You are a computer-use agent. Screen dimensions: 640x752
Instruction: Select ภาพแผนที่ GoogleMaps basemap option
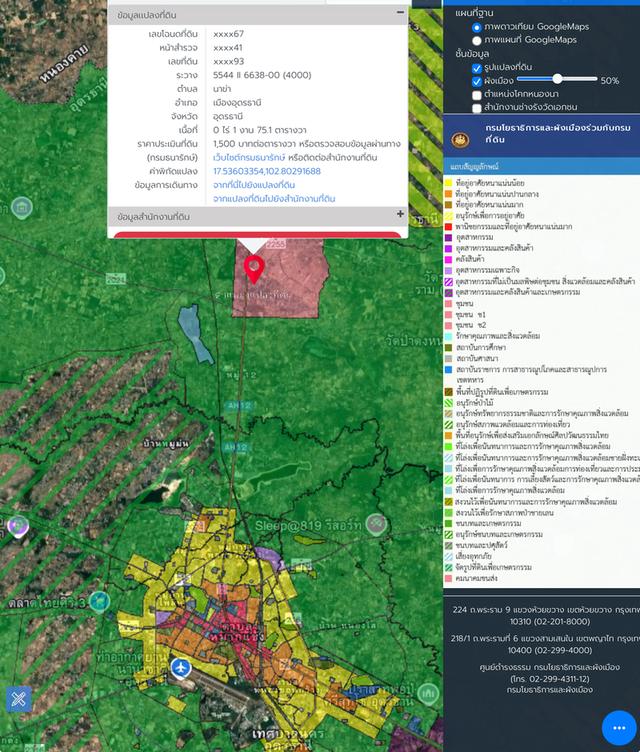coord(476,40)
